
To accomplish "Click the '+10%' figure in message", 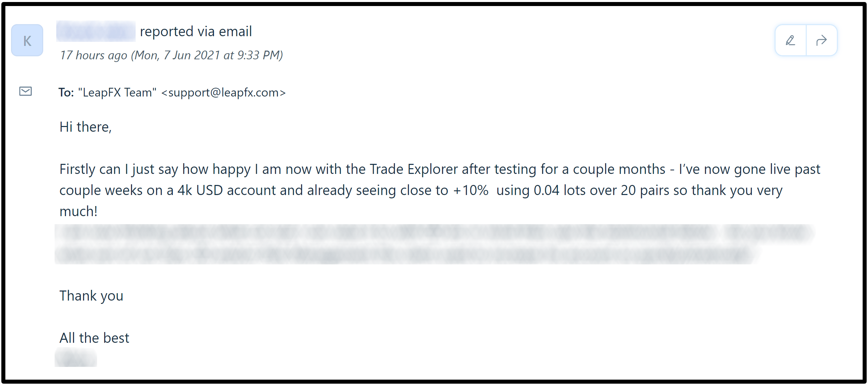I will pos(471,190).
